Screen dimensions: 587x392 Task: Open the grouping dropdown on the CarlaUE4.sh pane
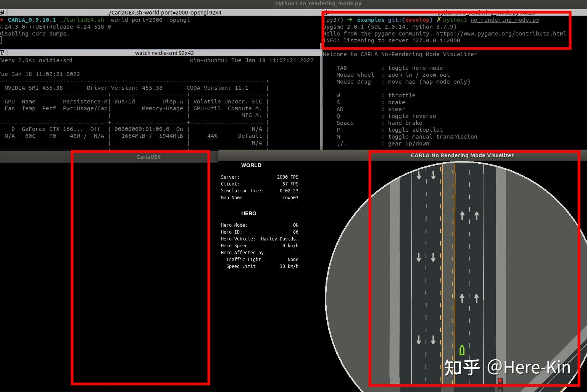(2, 13)
